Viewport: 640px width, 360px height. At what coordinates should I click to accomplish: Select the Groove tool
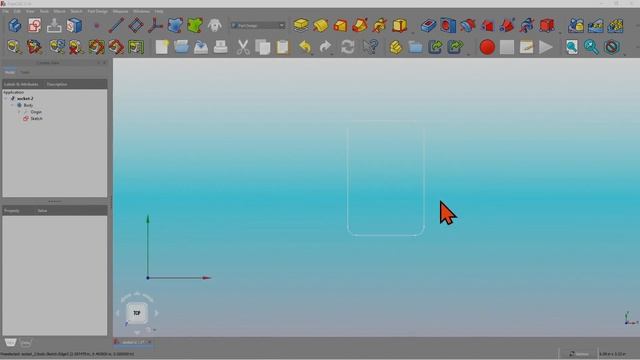[x=467, y=25]
